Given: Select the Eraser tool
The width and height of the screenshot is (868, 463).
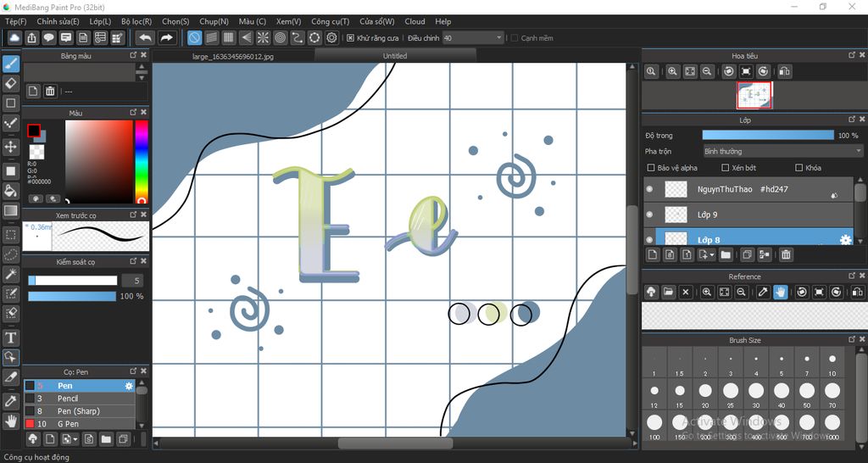Looking at the screenshot, I should pyautogui.click(x=10, y=84).
